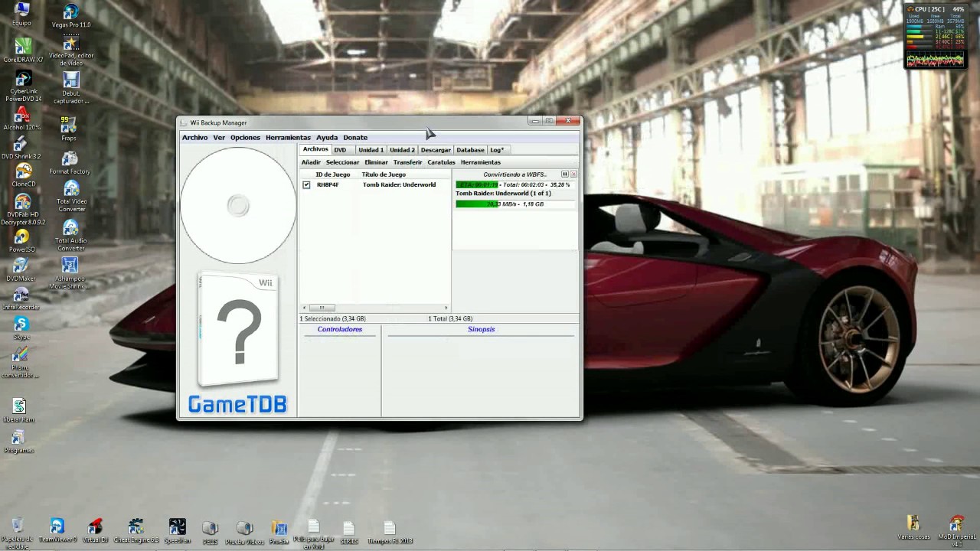This screenshot has height=551, width=980.
Task: Open the Transferir dropdown
Action: [x=407, y=162]
